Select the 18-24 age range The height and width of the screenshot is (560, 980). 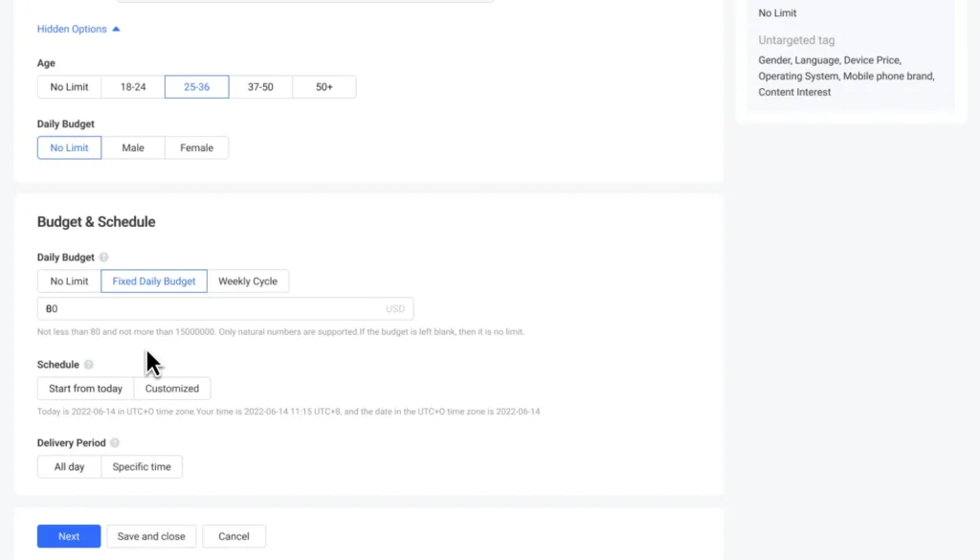133,87
